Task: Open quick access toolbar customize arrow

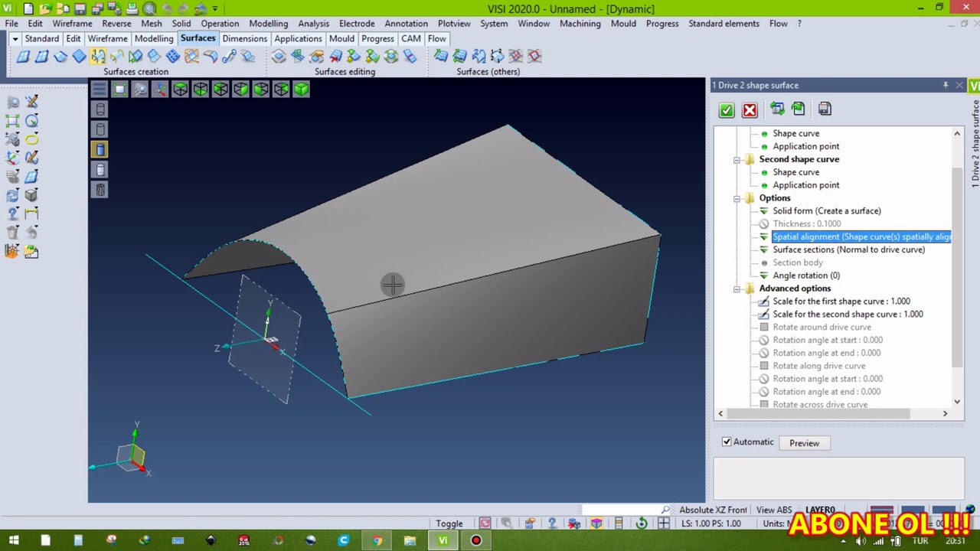Action: coord(215,9)
